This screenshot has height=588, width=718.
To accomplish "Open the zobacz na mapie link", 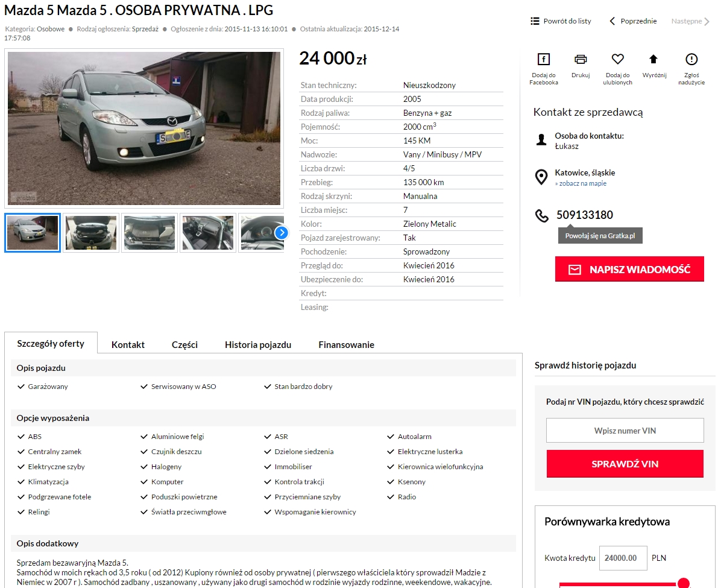I will (x=582, y=183).
